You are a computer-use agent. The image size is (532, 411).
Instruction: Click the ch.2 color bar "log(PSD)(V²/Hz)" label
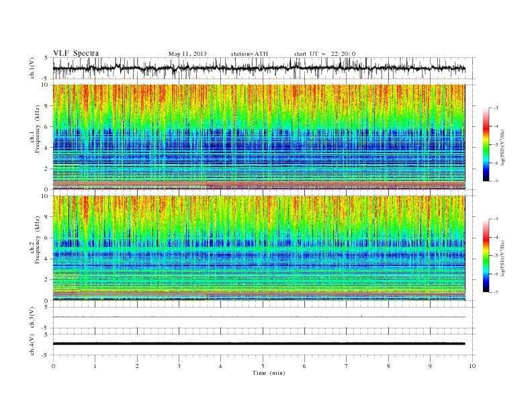503,258
